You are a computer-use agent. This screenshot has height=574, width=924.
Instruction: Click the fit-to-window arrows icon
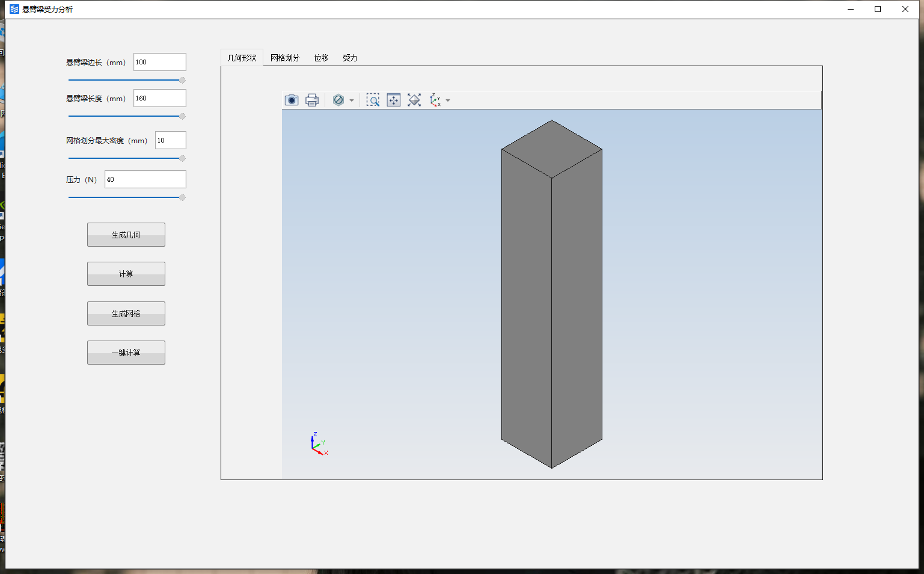point(394,100)
